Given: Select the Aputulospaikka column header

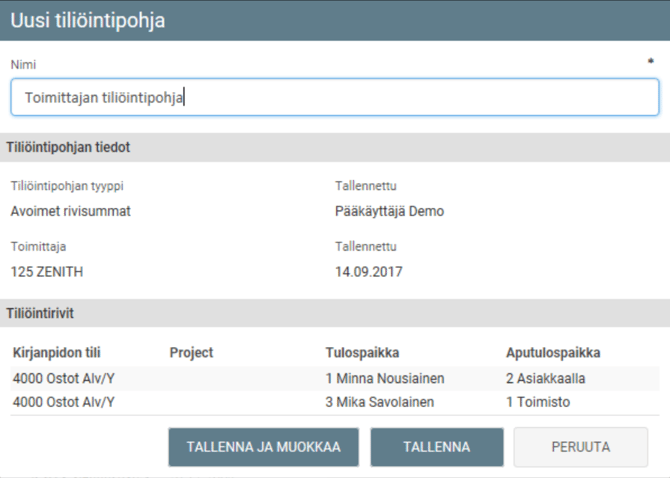Looking at the screenshot, I should [x=553, y=353].
